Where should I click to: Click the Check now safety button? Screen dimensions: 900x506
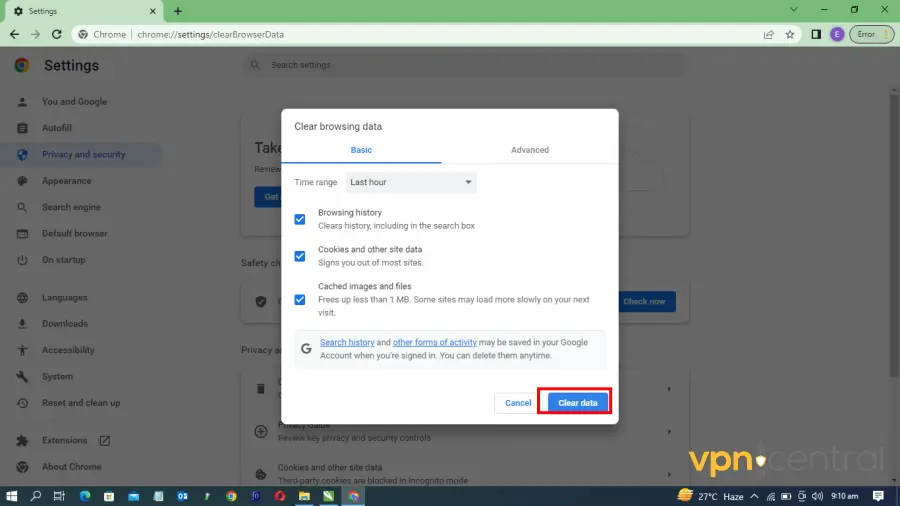(647, 302)
